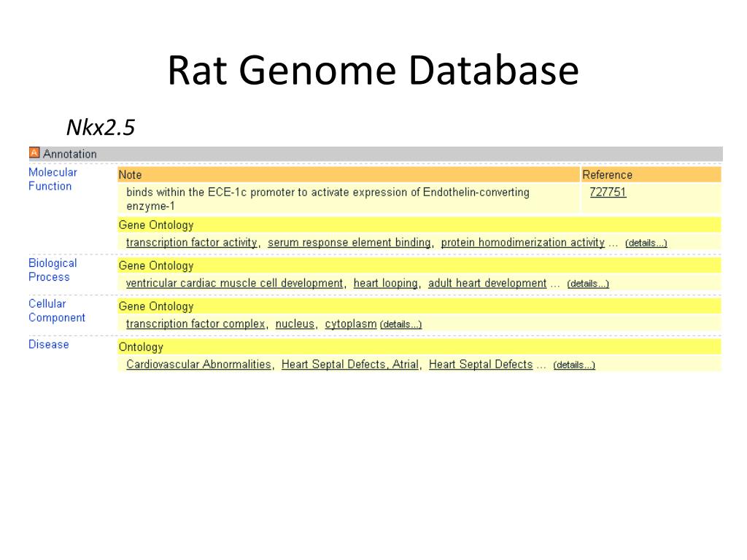Viewport: 747px width, 560px height.
Task: Show details for Biological Process ontology
Action: [588, 284]
